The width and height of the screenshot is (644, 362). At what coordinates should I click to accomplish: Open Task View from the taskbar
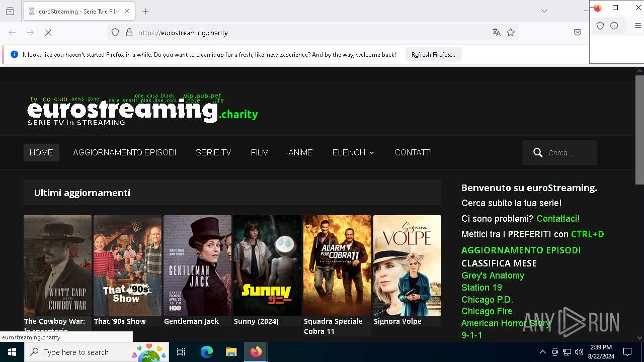181,352
